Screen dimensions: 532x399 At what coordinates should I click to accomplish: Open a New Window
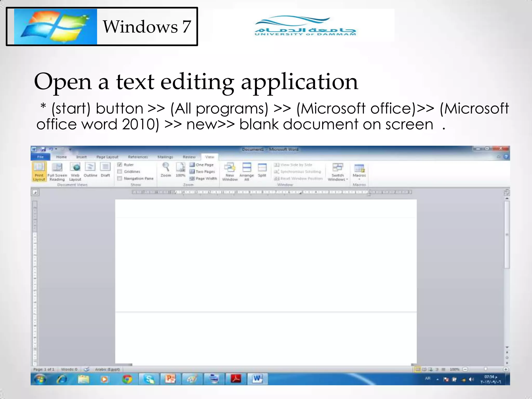pos(230,171)
